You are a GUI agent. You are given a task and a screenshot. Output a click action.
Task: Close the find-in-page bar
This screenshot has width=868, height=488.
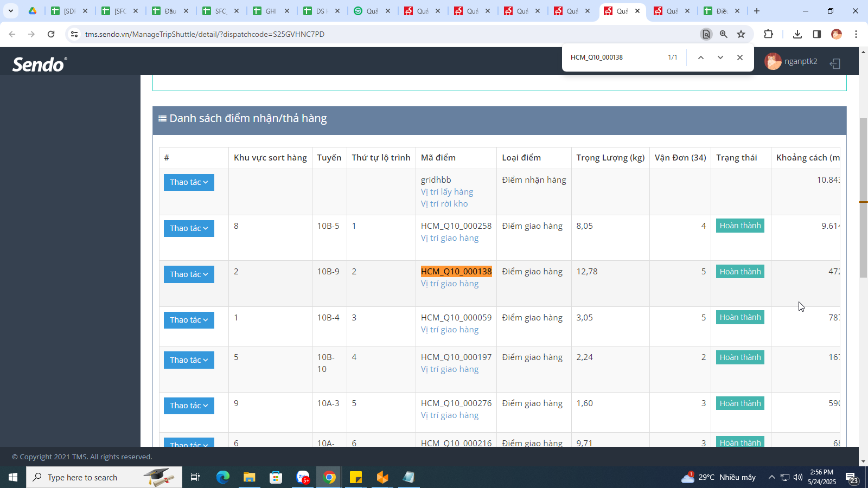[x=740, y=57]
